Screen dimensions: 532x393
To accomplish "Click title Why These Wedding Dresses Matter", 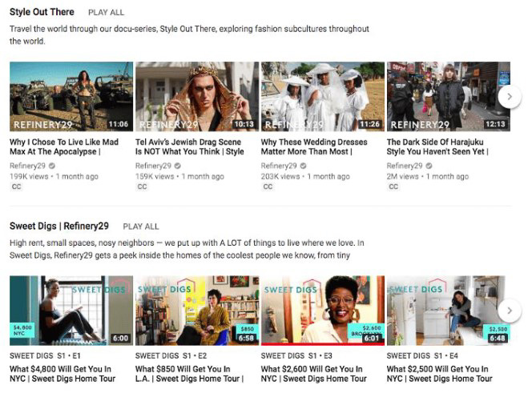I will click(314, 146).
